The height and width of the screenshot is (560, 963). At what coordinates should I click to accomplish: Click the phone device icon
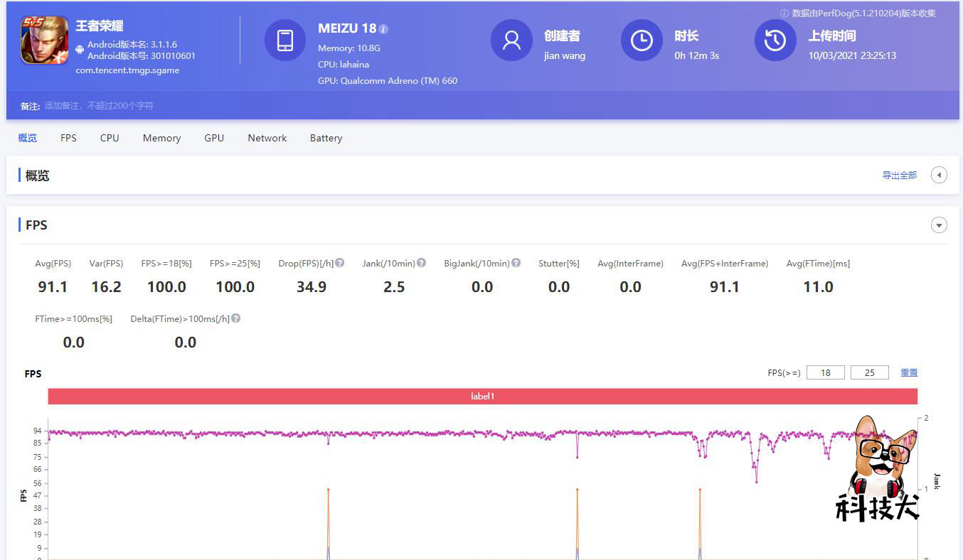pyautogui.click(x=285, y=41)
